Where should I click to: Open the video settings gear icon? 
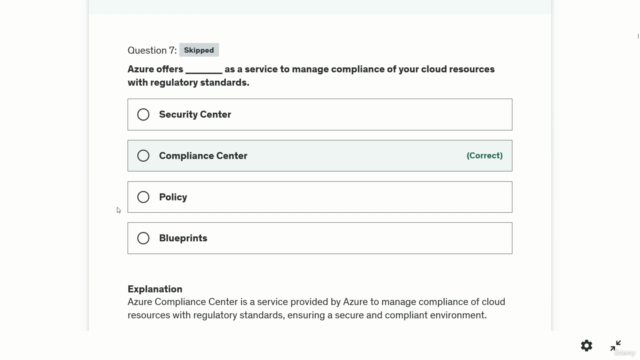587,346
